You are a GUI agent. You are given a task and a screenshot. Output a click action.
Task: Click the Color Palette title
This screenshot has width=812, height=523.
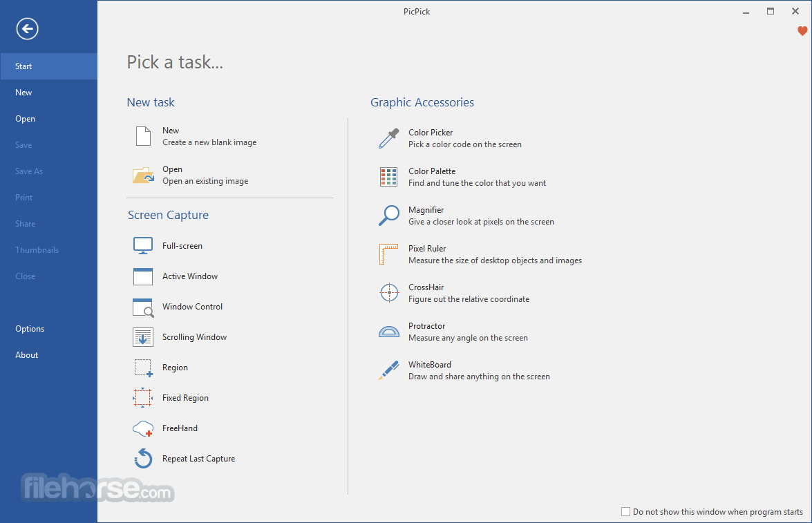(432, 171)
